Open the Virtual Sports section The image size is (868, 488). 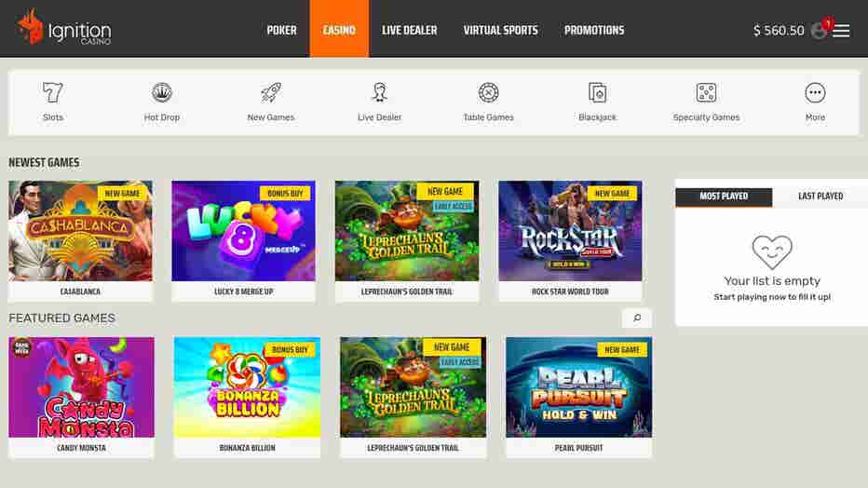point(500,30)
